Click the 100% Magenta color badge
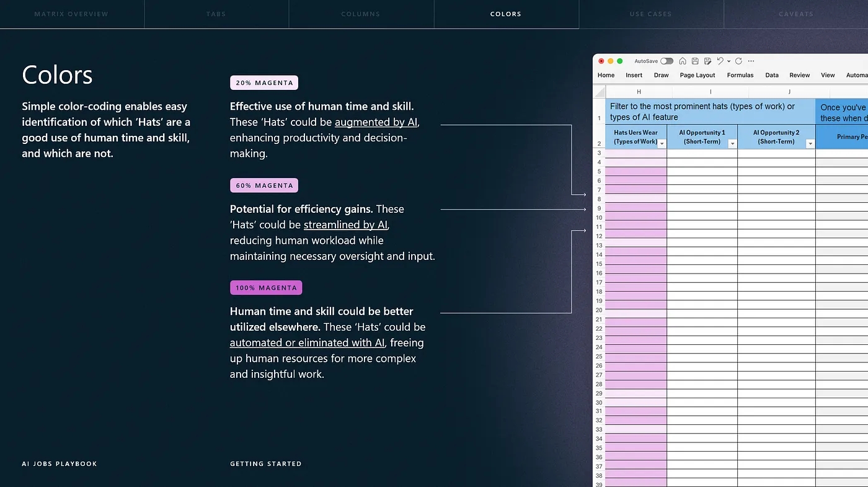The image size is (868, 487). [x=266, y=288]
